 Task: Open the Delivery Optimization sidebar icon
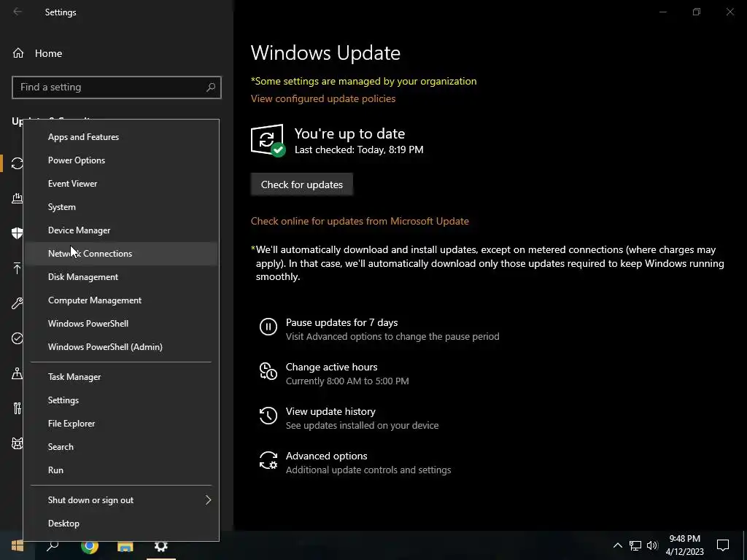[18, 198]
